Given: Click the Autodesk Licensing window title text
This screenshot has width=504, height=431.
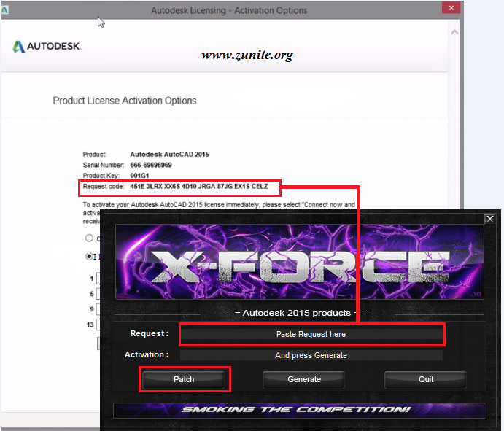Looking at the screenshot, I should (x=229, y=10).
